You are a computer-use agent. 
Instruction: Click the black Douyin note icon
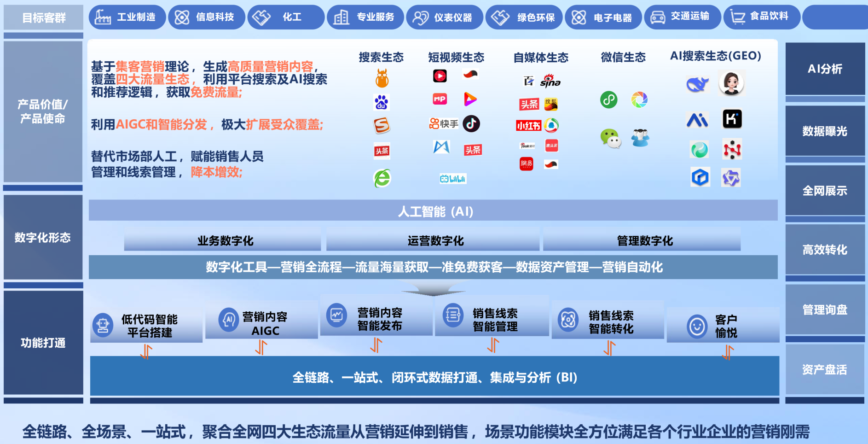(x=471, y=123)
